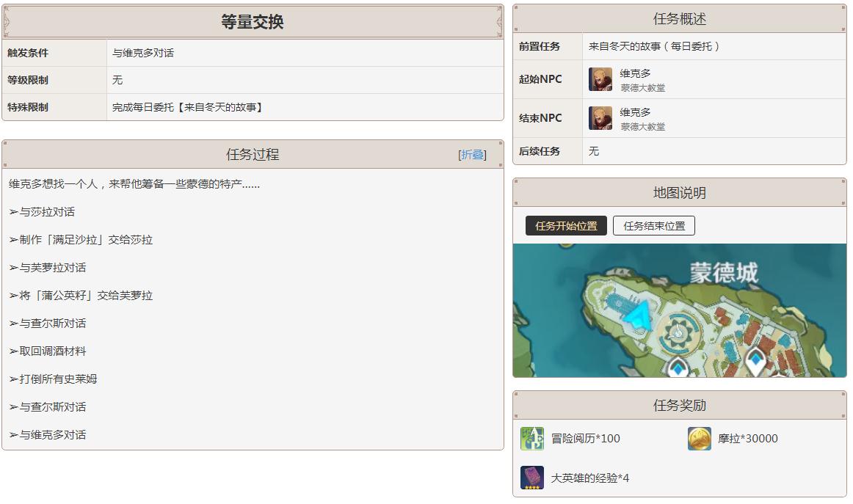This screenshot has width=853, height=504.
Task: Click the 摩拉 gold coin icon
Action: point(699,439)
